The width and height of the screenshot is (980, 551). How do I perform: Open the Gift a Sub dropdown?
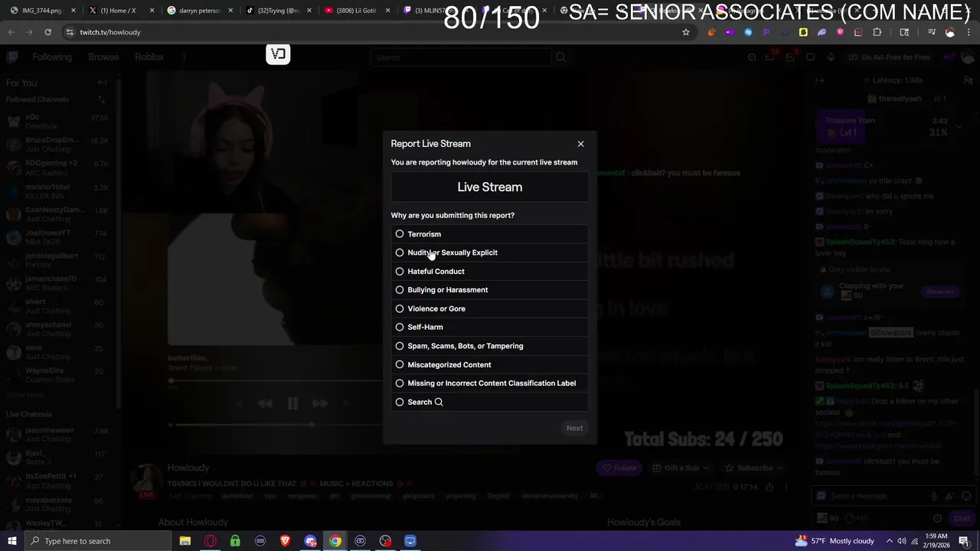681,468
